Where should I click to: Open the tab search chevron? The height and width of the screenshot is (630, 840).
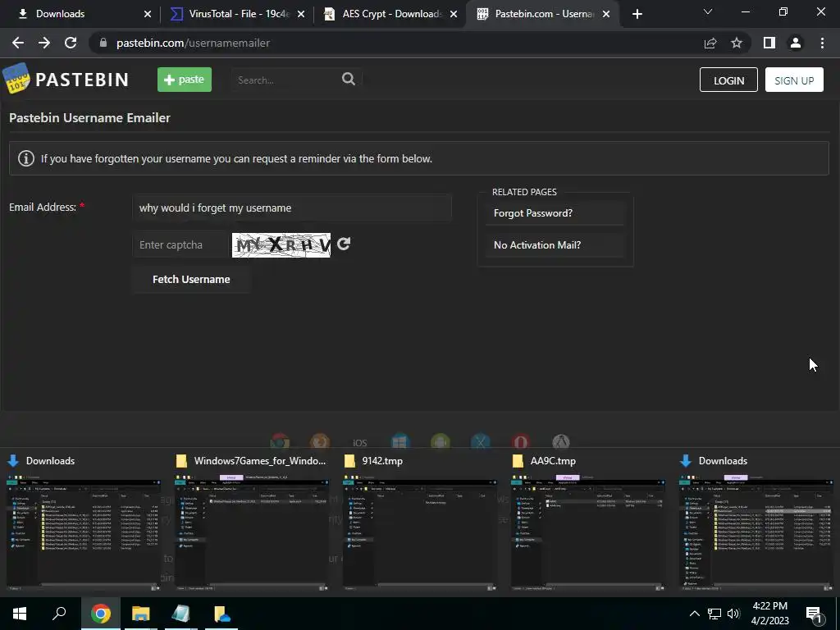[708, 11]
